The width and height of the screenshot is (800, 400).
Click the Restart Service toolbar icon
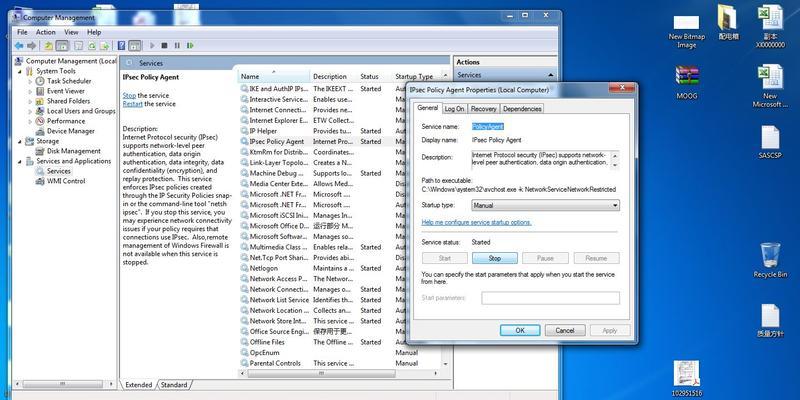(190, 46)
